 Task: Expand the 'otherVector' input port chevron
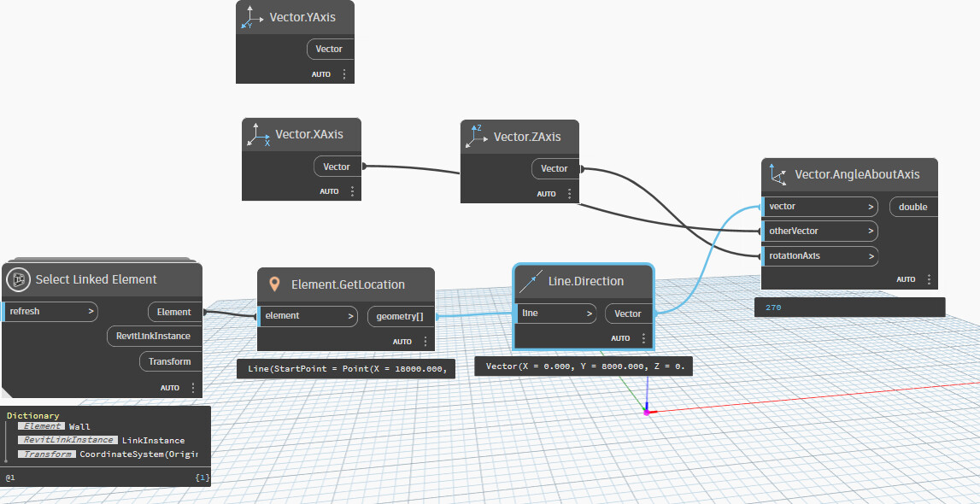click(871, 231)
